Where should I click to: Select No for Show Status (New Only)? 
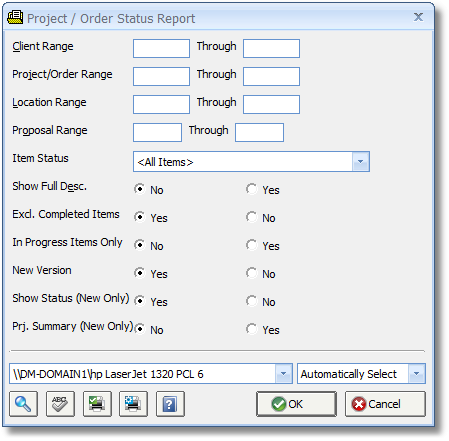click(252, 301)
